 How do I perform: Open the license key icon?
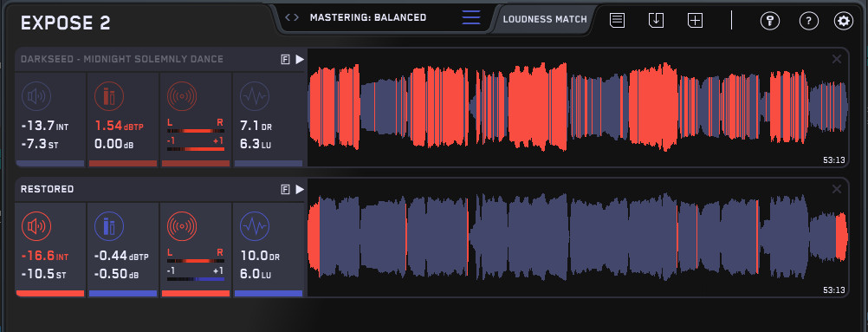pos(769,21)
